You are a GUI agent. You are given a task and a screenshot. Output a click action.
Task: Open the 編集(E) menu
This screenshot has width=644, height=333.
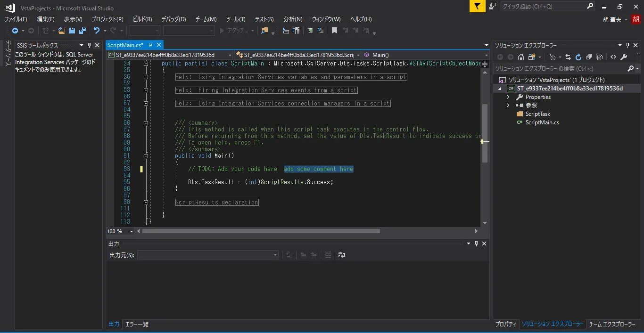[x=46, y=19]
